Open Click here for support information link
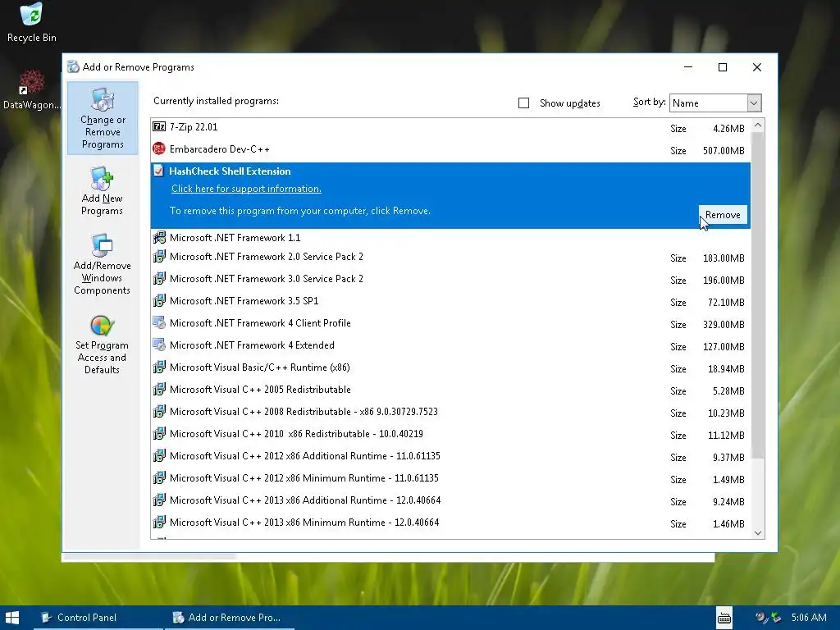 pos(246,189)
